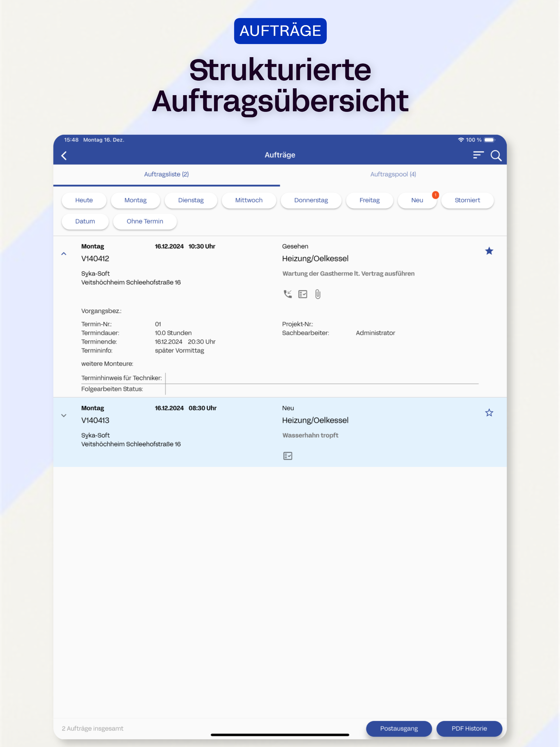560x747 pixels.
Task: Click 'Wartung der Gastherme lt. Vertrag ausführen'
Action: pos(348,273)
